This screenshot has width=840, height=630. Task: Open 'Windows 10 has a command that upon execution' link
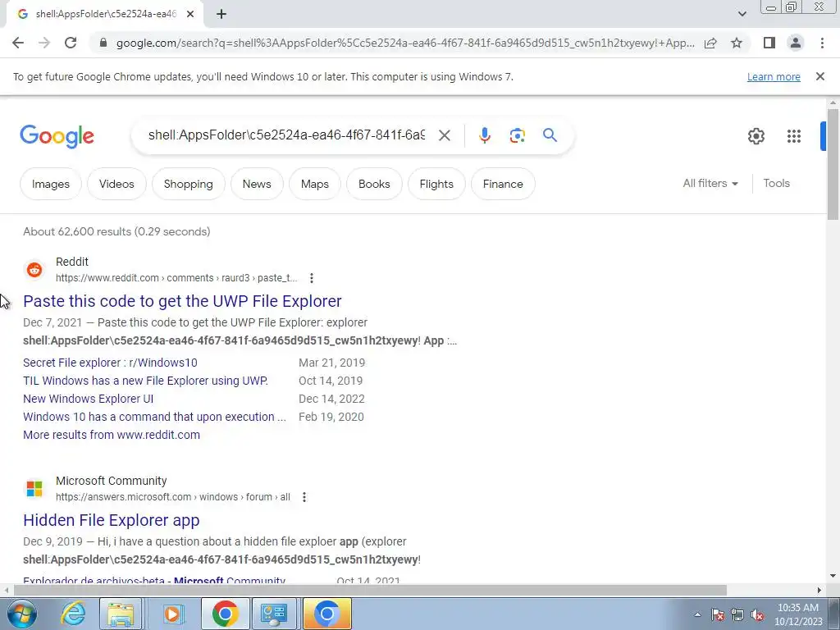click(154, 417)
